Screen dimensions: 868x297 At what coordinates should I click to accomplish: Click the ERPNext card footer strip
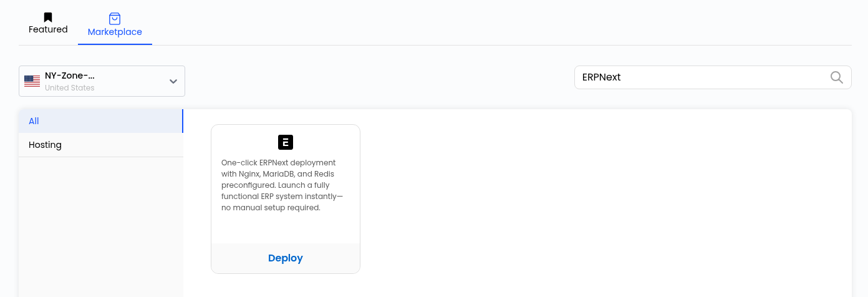(x=286, y=258)
